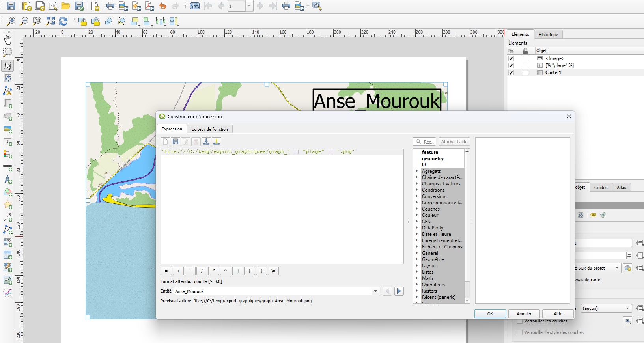644x343 pixels.
Task: Choose the Add Legend tool
Action: point(7,154)
